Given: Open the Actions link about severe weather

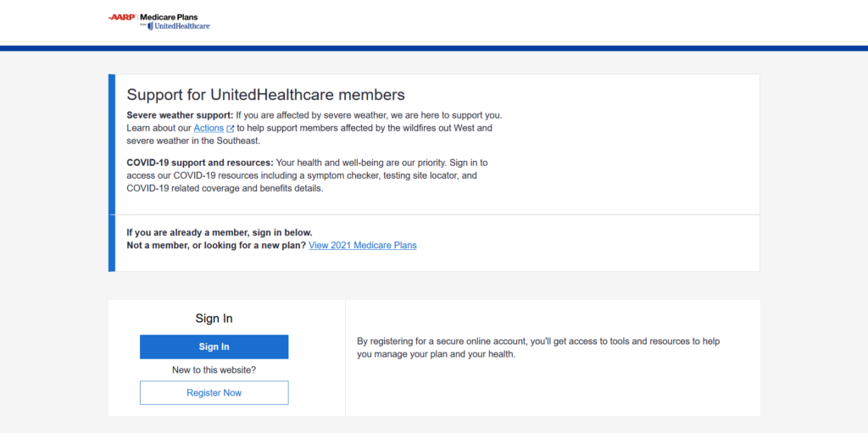Looking at the screenshot, I should tap(209, 128).
